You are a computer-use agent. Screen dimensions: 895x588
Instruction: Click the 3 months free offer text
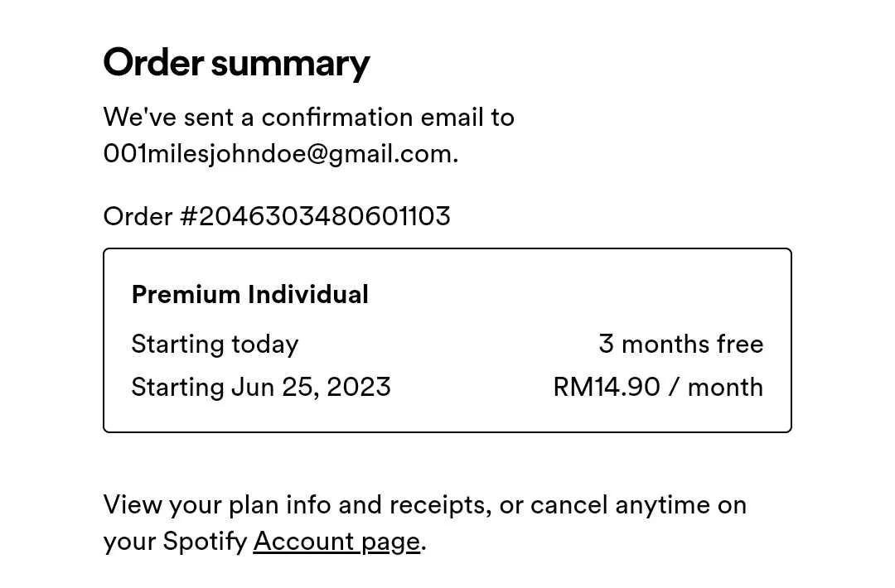click(x=681, y=344)
